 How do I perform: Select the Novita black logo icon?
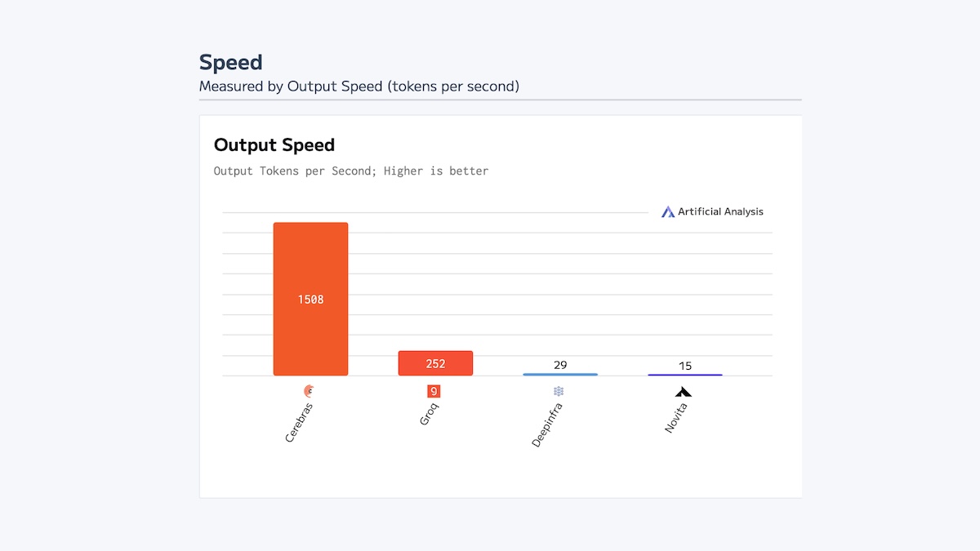[x=684, y=392]
